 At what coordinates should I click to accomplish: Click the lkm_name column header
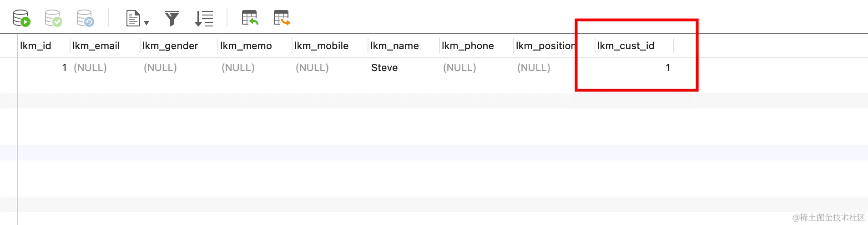(x=394, y=46)
